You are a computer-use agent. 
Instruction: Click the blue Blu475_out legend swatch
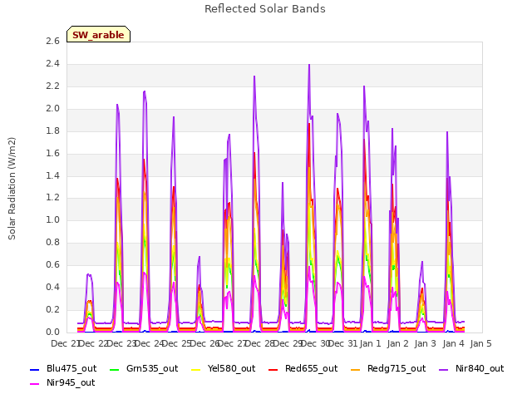(35, 369)
